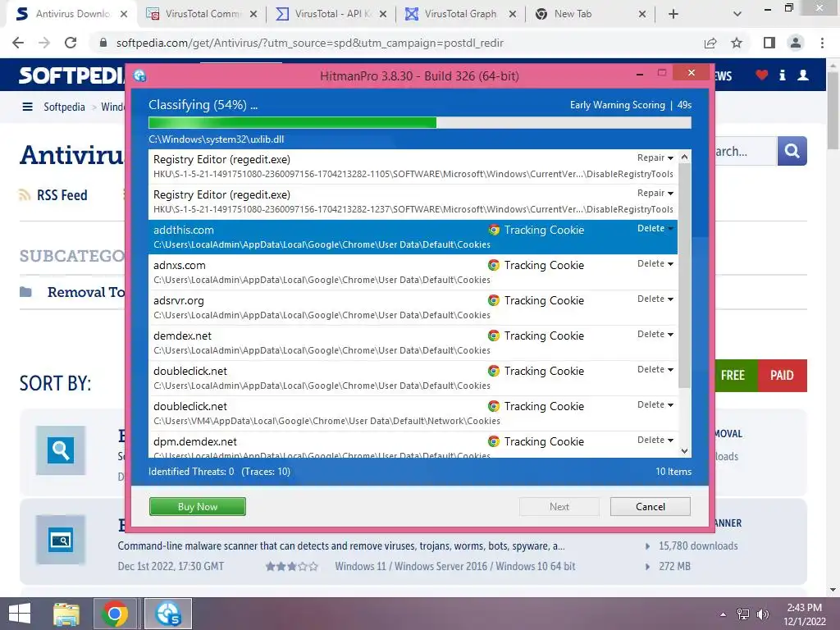This screenshot has height=630, width=840.
Task: Click Chrome icon beside demdex.net Tracking Cookie
Action: 493,336
